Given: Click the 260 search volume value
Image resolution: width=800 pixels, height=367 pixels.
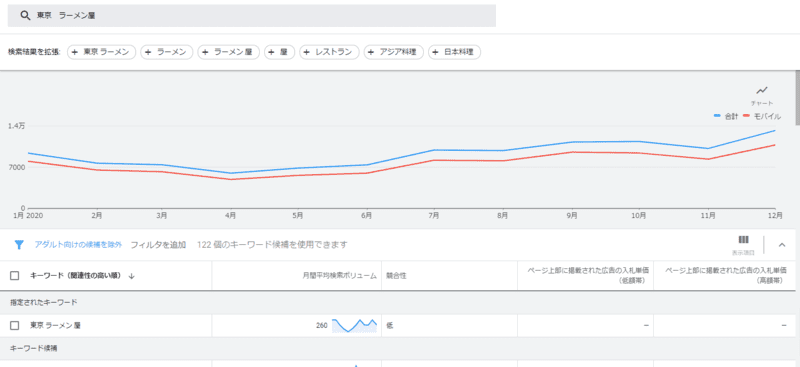Looking at the screenshot, I should coord(321,326).
